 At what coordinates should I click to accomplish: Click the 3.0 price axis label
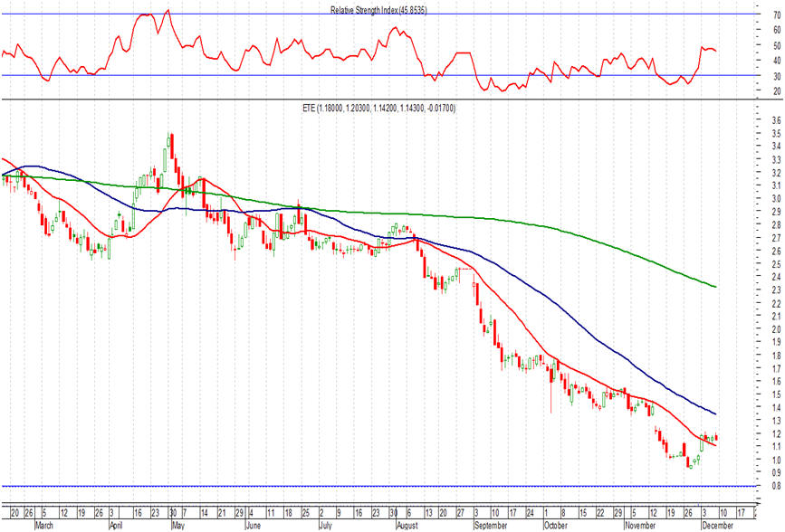pos(777,199)
